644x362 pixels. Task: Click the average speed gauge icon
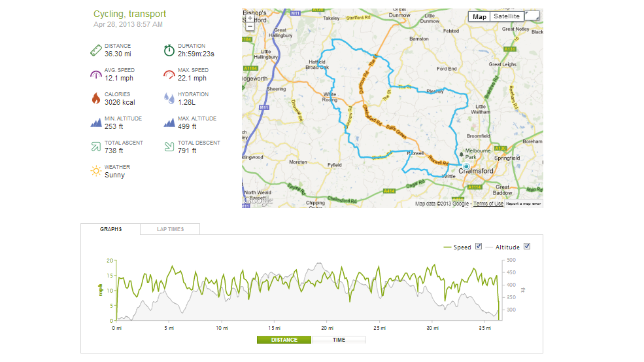pos(95,74)
